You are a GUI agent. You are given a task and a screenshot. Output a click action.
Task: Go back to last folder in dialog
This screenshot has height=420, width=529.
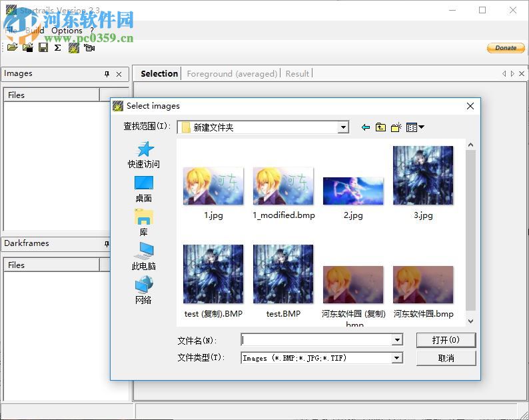(x=366, y=127)
